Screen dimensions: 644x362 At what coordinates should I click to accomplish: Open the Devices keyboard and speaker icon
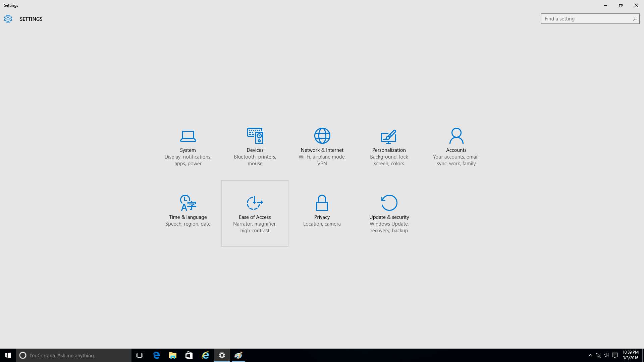click(x=255, y=135)
